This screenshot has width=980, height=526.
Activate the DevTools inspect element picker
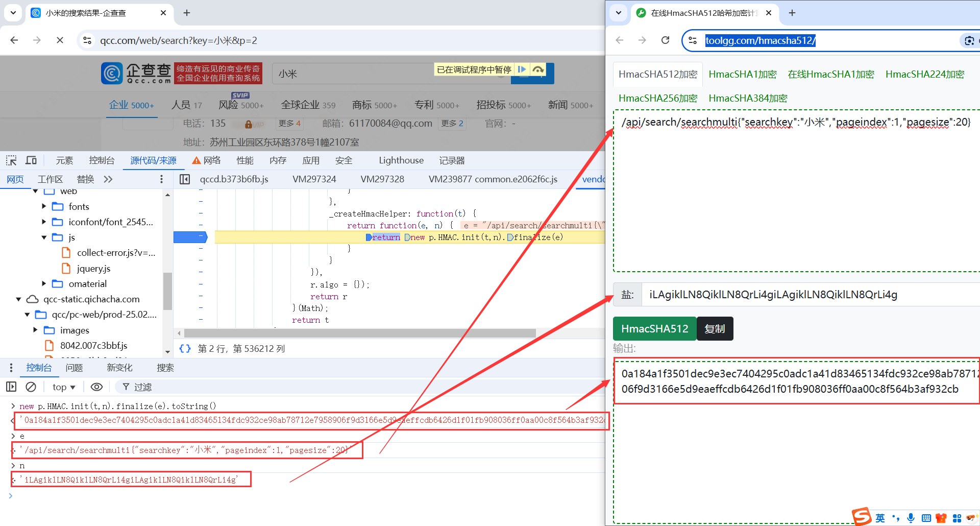(11, 160)
